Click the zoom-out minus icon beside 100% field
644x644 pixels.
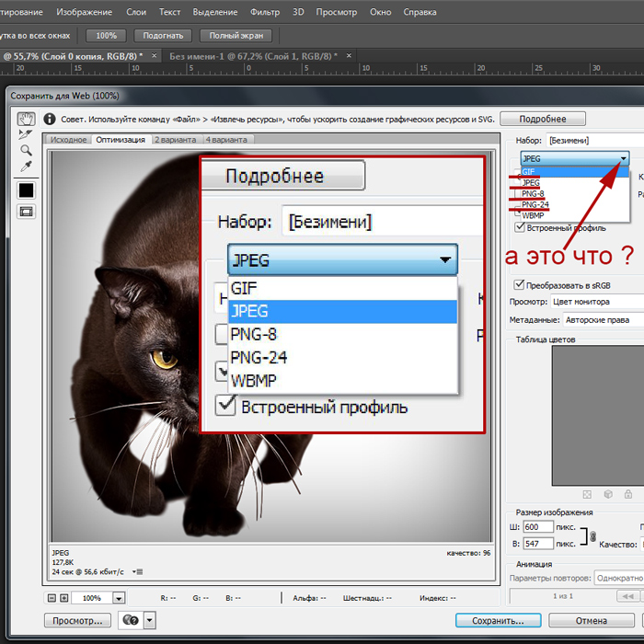52,598
